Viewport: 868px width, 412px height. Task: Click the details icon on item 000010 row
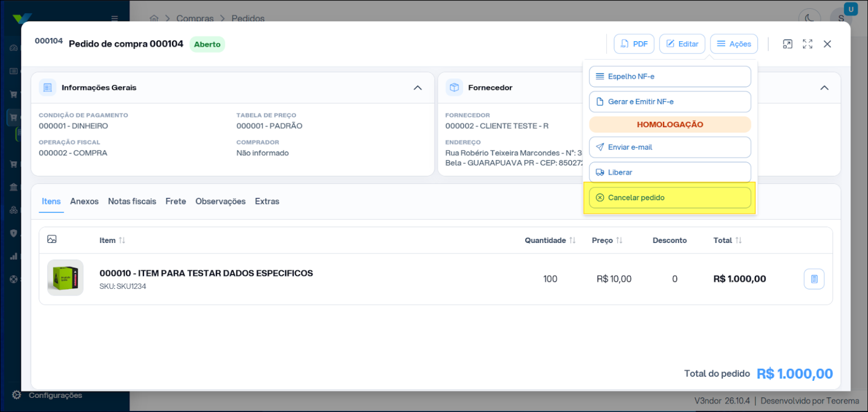(x=814, y=279)
